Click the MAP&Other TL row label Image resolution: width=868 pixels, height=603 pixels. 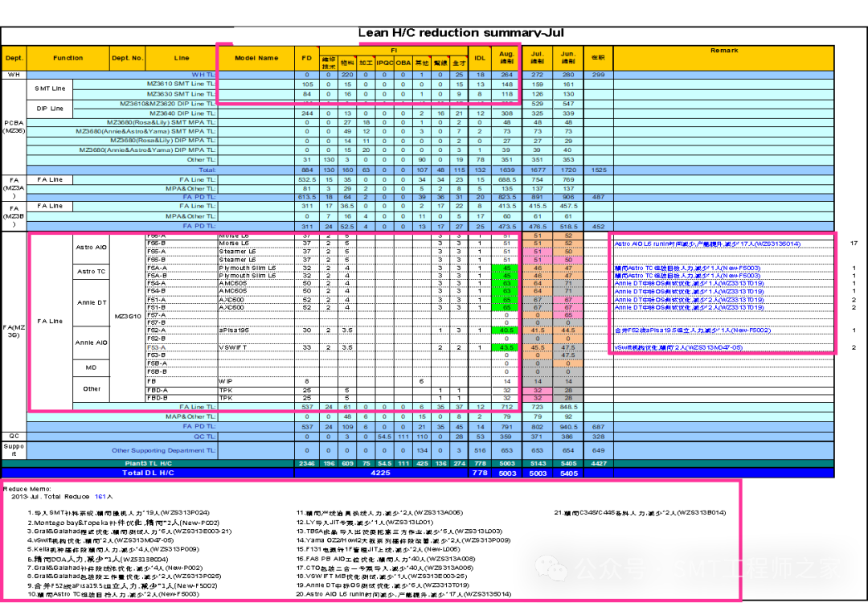point(191,416)
